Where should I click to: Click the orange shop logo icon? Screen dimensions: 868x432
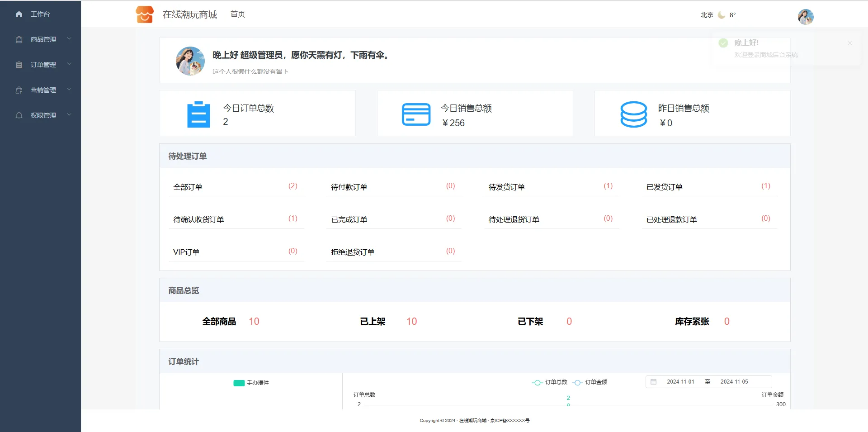pyautogui.click(x=145, y=14)
